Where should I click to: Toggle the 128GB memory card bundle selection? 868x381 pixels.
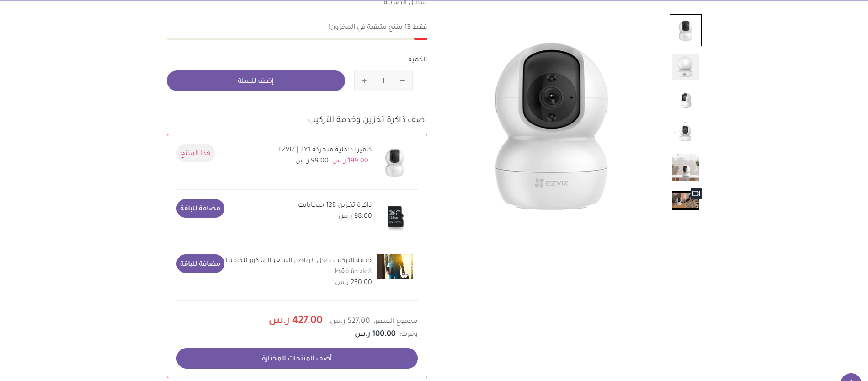pyautogui.click(x=200, y=208)
